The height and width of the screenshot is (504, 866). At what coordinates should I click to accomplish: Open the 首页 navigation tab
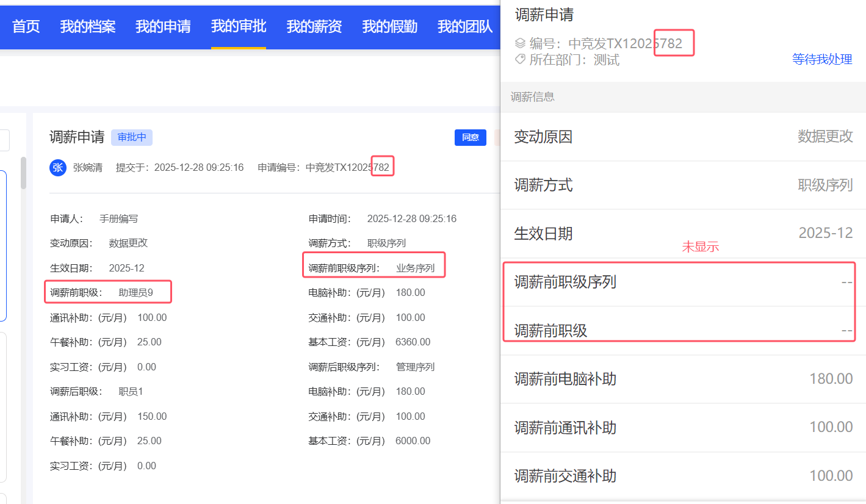(x=26, y=26)
